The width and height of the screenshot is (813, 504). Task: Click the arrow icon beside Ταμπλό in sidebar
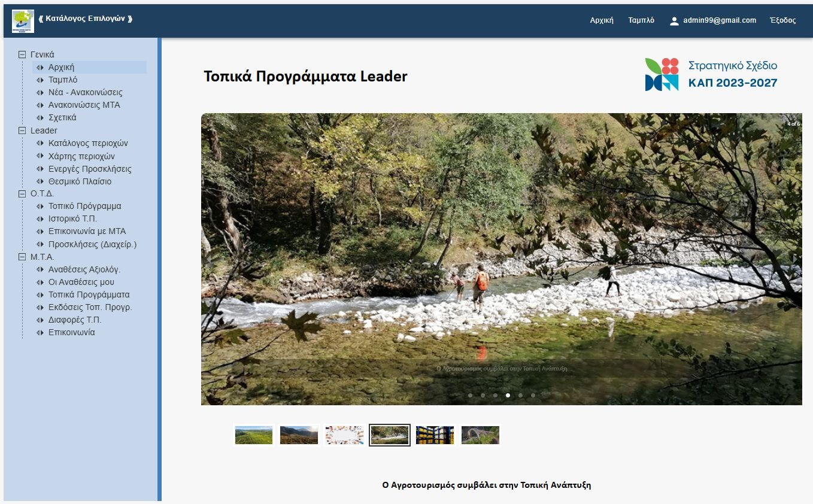coord(40,80)
